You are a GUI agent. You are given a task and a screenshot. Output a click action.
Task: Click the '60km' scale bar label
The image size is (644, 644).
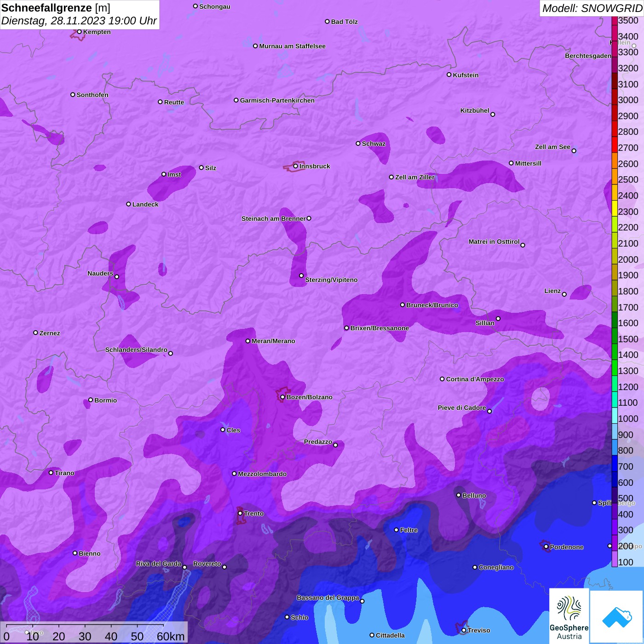tap(171, 637)
